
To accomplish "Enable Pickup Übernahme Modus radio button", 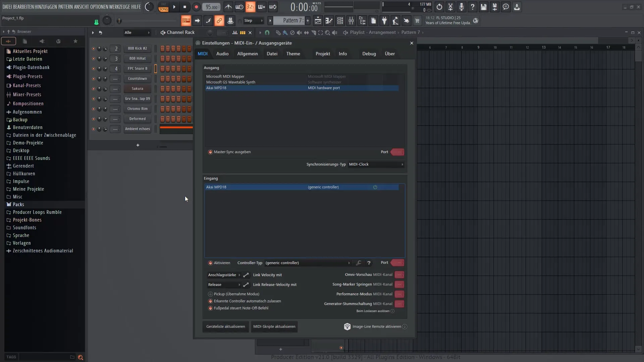I will tap(211, 294).
